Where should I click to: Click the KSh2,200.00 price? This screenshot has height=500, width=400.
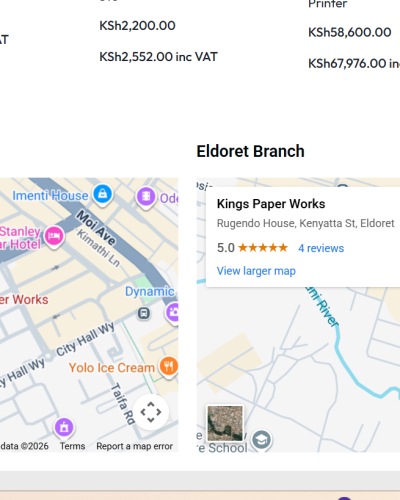137,26
